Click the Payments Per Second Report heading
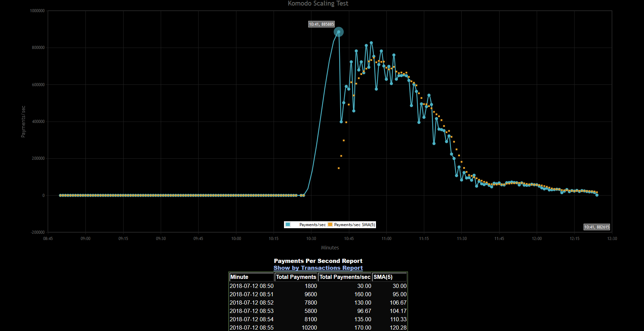644x331 pixels. click(x=318, y=261)
